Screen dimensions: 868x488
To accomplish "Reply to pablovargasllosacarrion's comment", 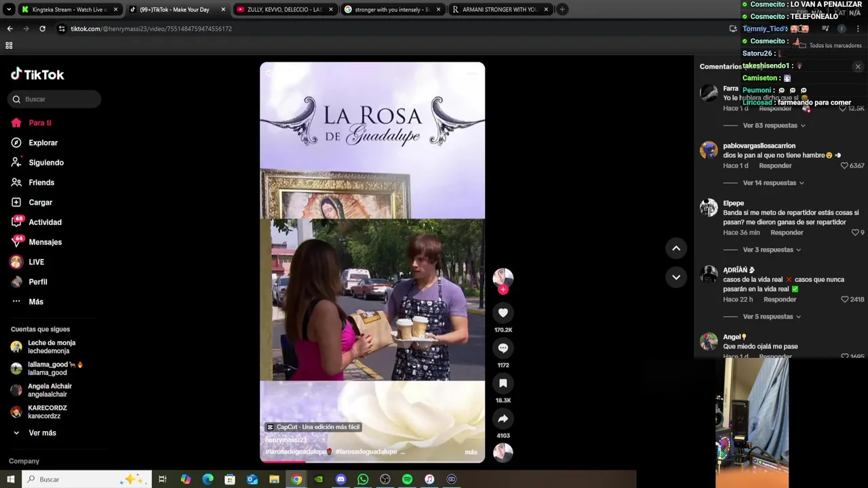I will pyautogui.click(x=775, y=165).
